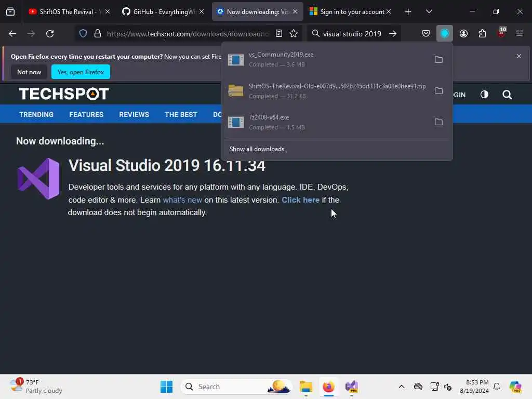Click Yes, open Firefox button
The image size is (532, 399).
tap(81, 72)
